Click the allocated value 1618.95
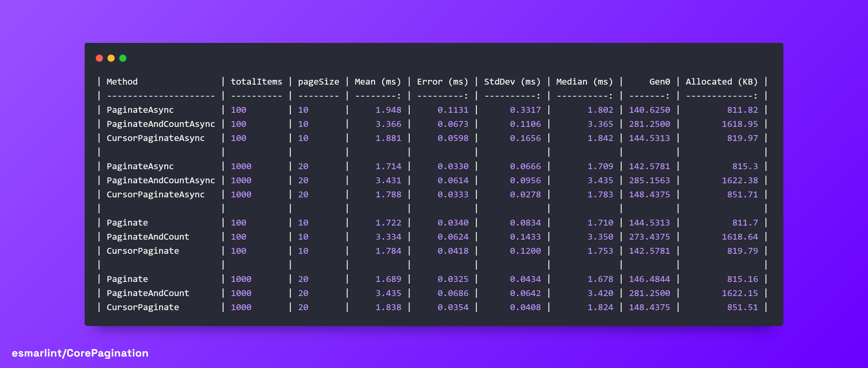 click(x=740, y=124)
